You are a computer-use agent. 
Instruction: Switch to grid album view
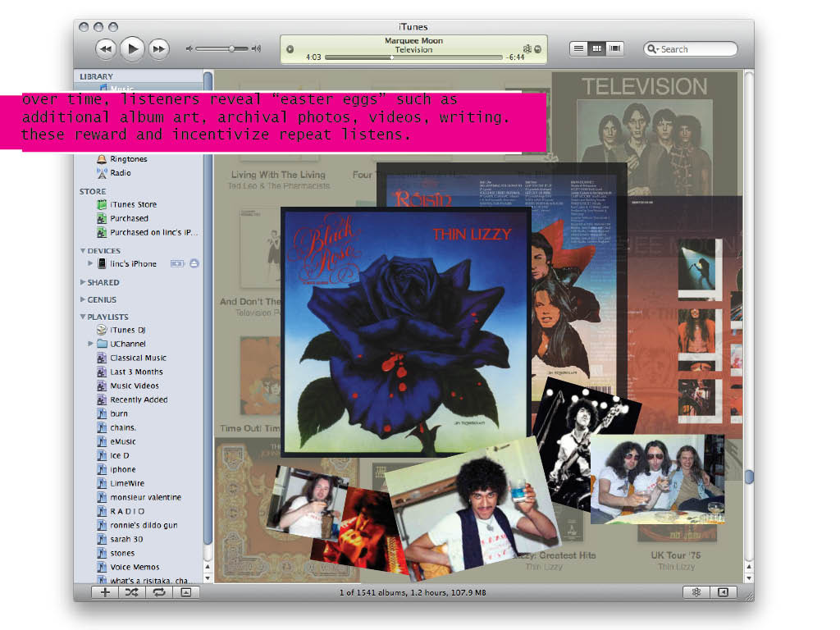[596, 48]
